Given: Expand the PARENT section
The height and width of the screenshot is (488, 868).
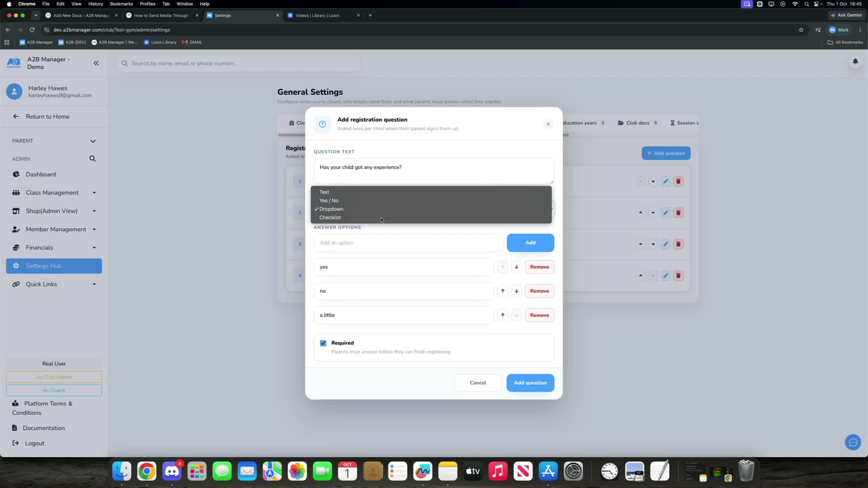Looking at the screenshot, I should [x=54, y=141].
